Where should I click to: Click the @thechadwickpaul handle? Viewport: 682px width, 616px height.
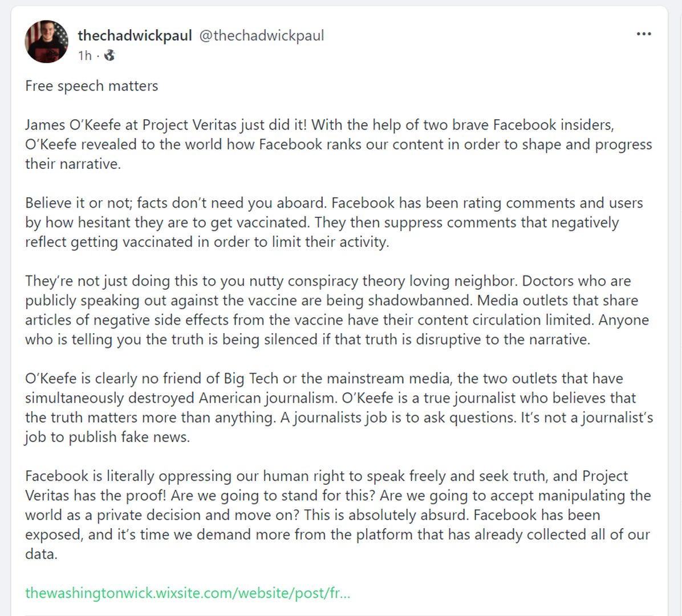tap(261, 35)
